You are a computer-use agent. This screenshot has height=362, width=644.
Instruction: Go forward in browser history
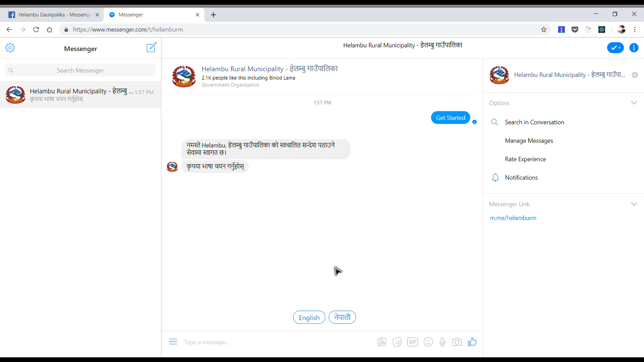(22, 29)
